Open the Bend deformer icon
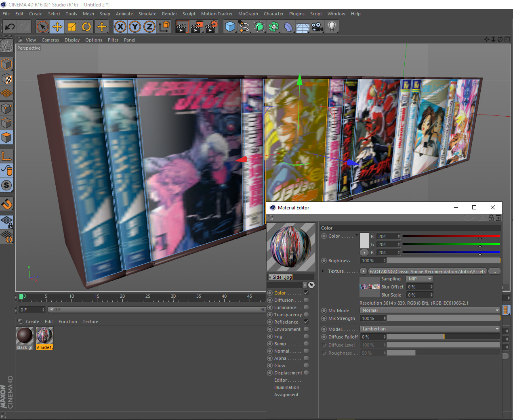513x420 pixels. [x=288, y=27]
